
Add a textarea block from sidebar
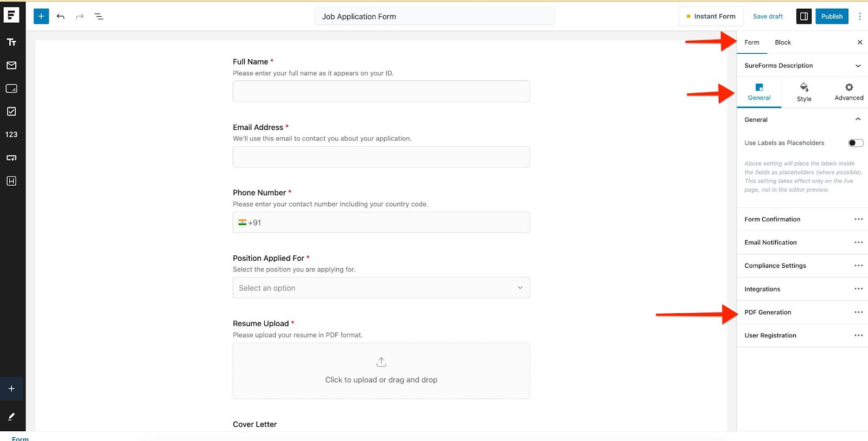click(11, 89)
